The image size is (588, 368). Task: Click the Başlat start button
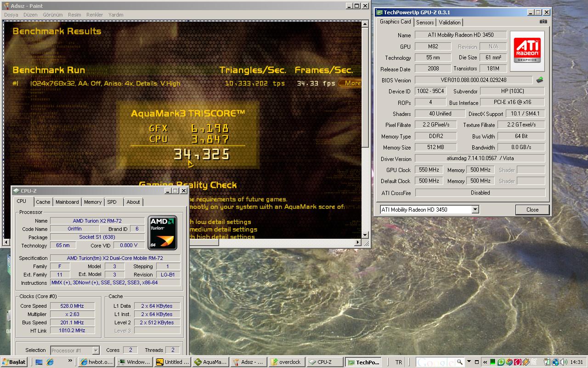point(14,362)
